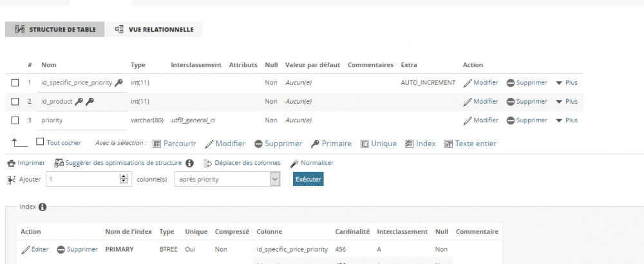Click the primary key icon next to id_specific_price_priority
This screenshot has width=644, height=264.
click(x=118, y=83)
